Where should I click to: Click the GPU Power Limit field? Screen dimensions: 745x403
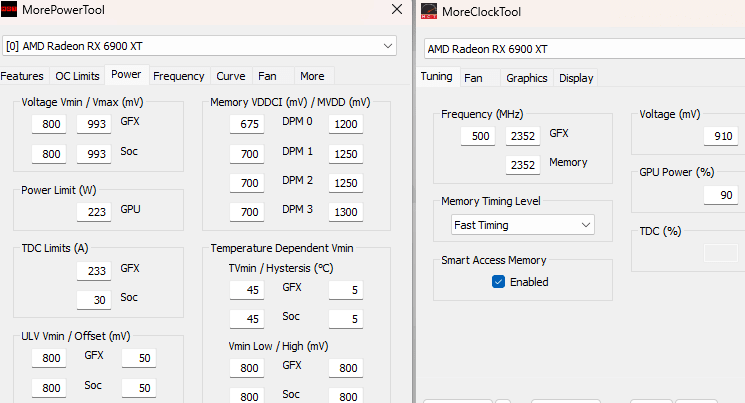pos(94,212)
